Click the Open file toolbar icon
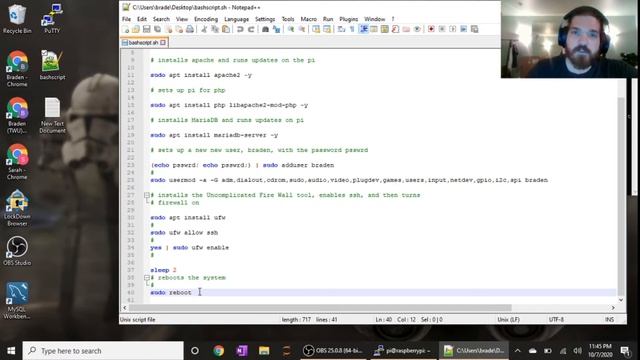Screen dimensions: 640x360 pos(136,29)
